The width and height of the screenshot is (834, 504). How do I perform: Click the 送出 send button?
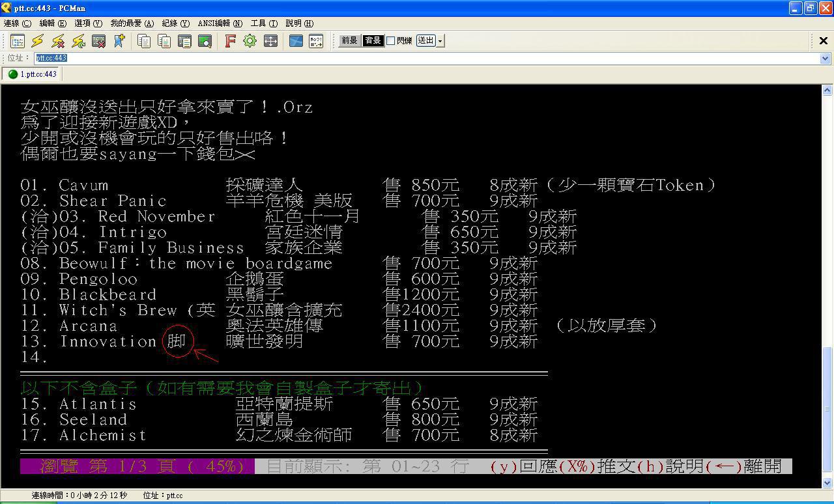(425, 41)
